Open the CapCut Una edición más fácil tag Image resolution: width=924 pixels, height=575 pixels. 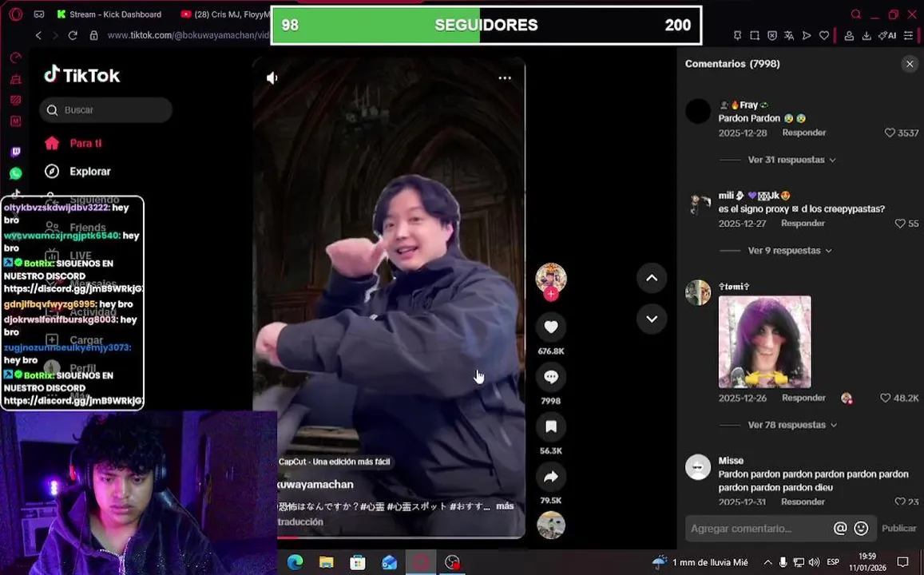334,462
